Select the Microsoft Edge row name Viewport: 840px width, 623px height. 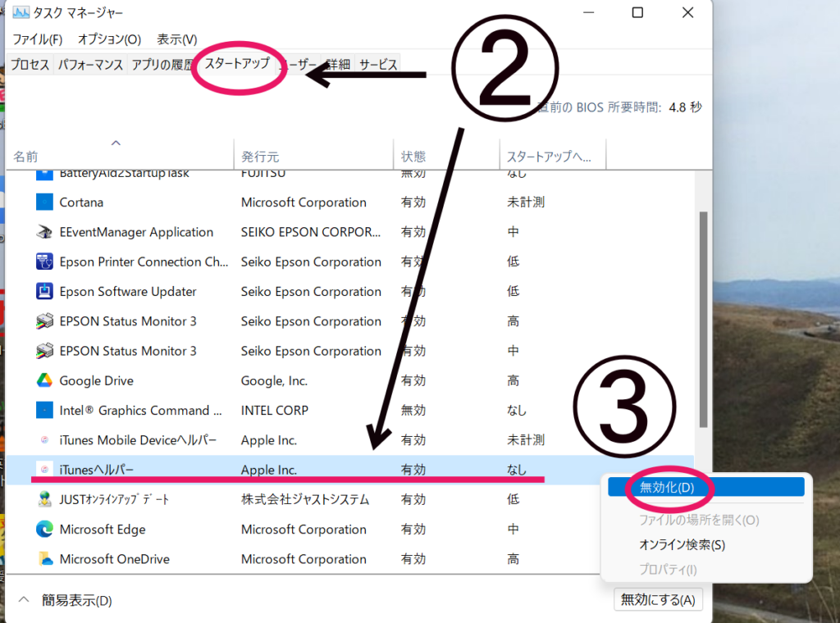tap(103, 529)
